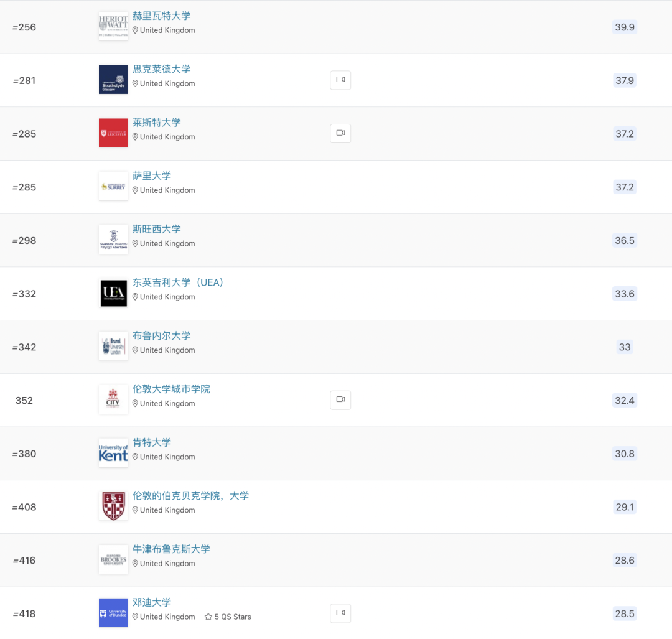Click the UEA black logo
672x639 pixels.
113,293
